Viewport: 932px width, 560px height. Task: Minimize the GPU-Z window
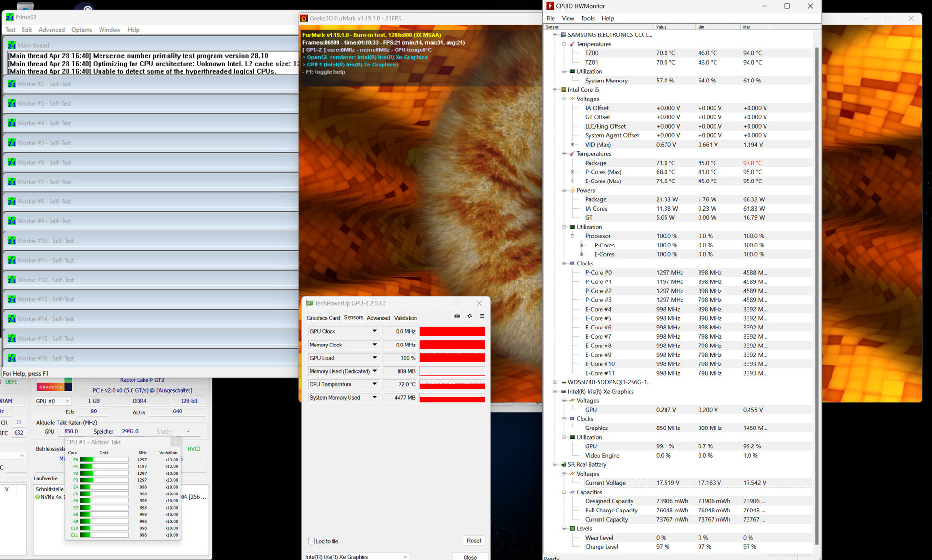tap(433, 303)
